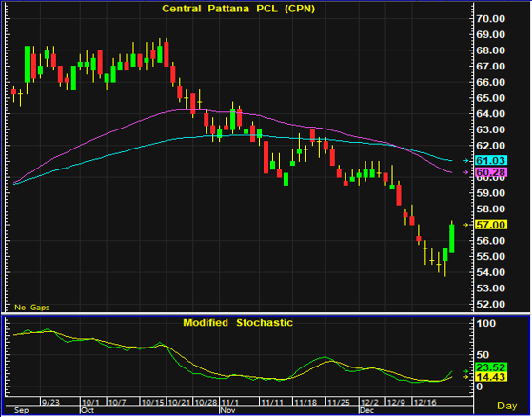
Task: Click the Modified Stochastic panel title
Action: 238,322
